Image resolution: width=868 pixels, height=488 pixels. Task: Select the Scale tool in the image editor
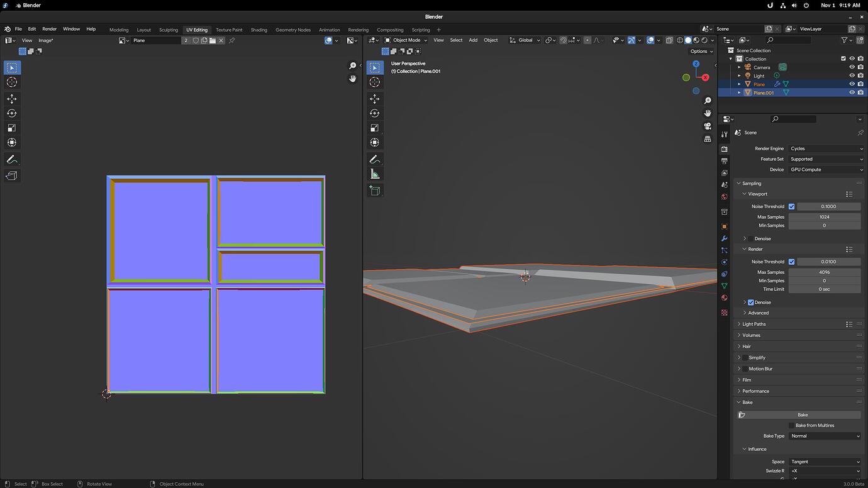coord(12,128)
